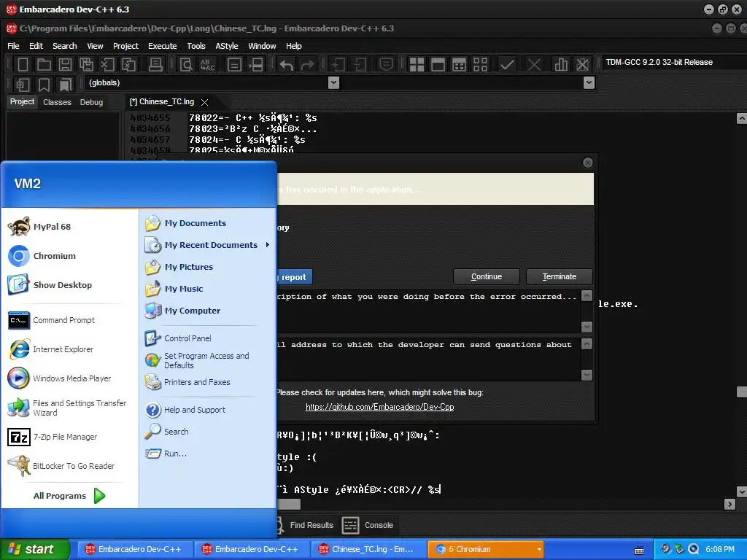Select the Project sidebar tab
The image size is (747, 560).
(x=22, y=101)
